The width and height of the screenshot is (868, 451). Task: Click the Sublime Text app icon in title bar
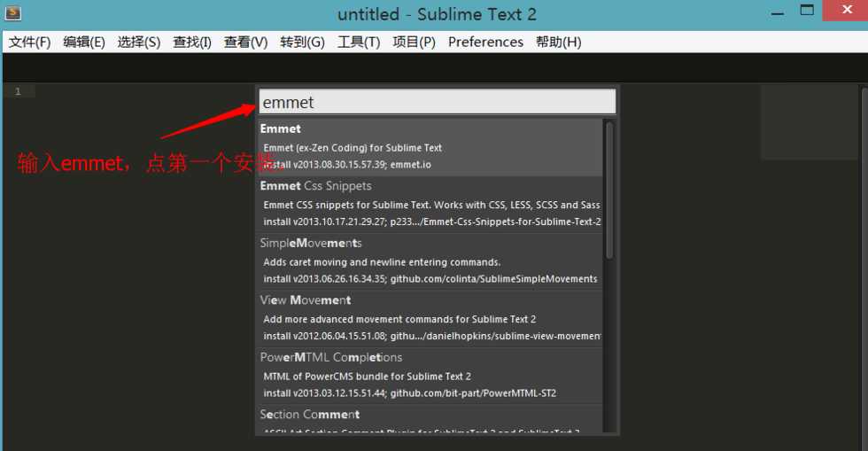[12, 12]
